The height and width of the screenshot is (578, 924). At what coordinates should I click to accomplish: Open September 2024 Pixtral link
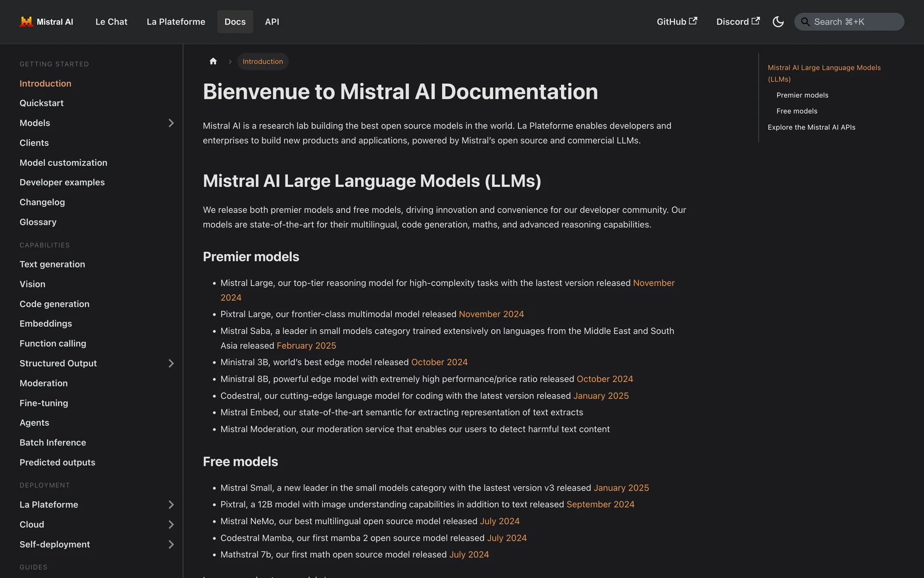coord(600,504)
